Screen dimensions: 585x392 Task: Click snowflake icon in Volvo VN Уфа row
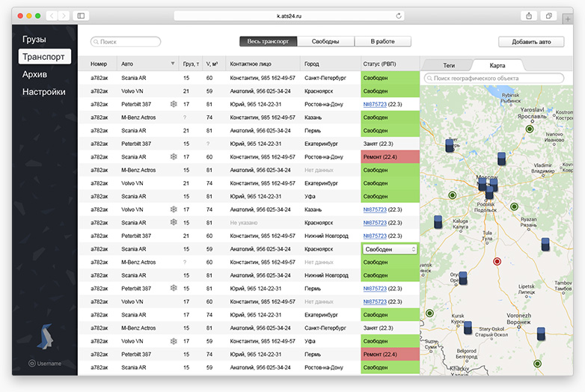coord(174,341)
